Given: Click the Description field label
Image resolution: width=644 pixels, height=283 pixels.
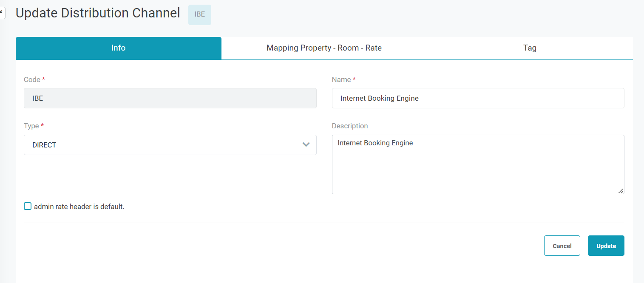Looking at the screenshot, I should (x=349, y=126).
